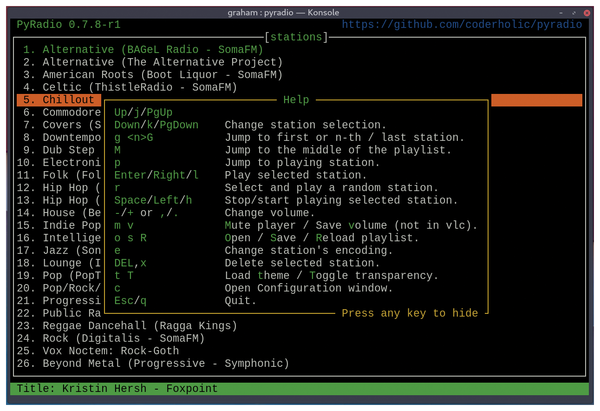Click the 'g <n>G' shortcut in Help

coord(134,138)
